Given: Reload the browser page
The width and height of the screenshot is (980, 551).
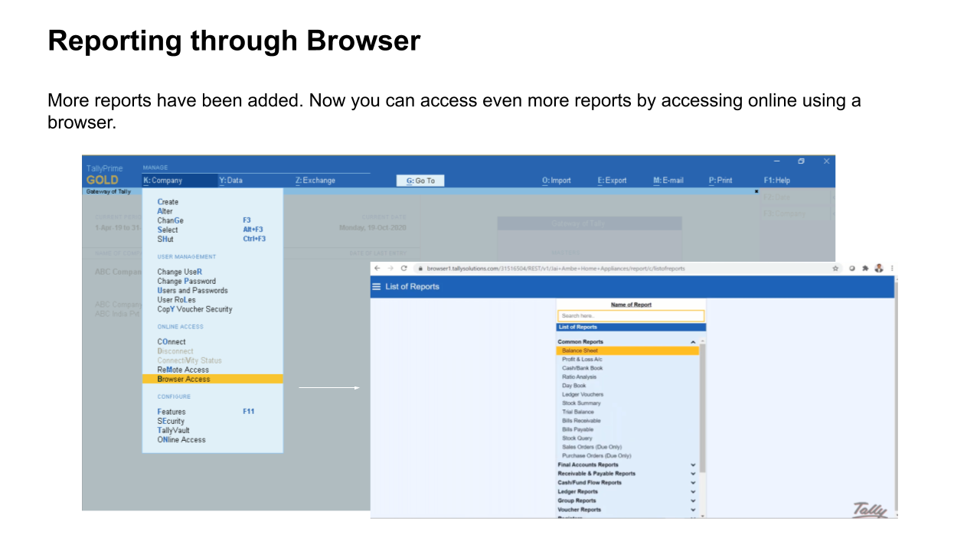Looking at the screenshot, I should (403, 269).
